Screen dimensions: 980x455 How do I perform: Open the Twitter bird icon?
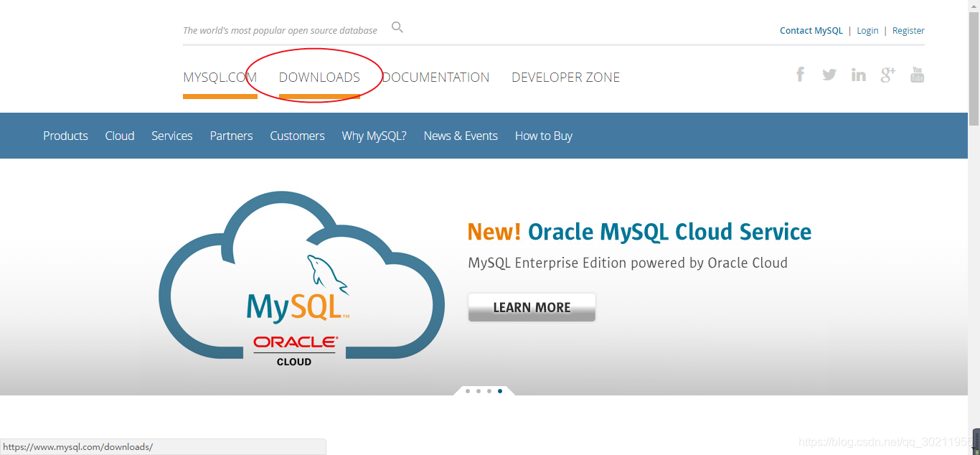click(829, 74)
